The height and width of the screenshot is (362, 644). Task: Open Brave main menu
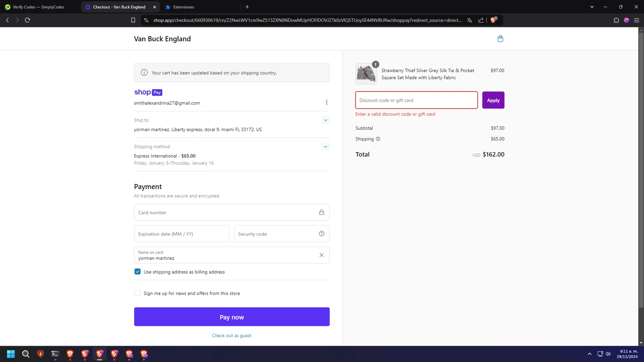coord(637,20)
